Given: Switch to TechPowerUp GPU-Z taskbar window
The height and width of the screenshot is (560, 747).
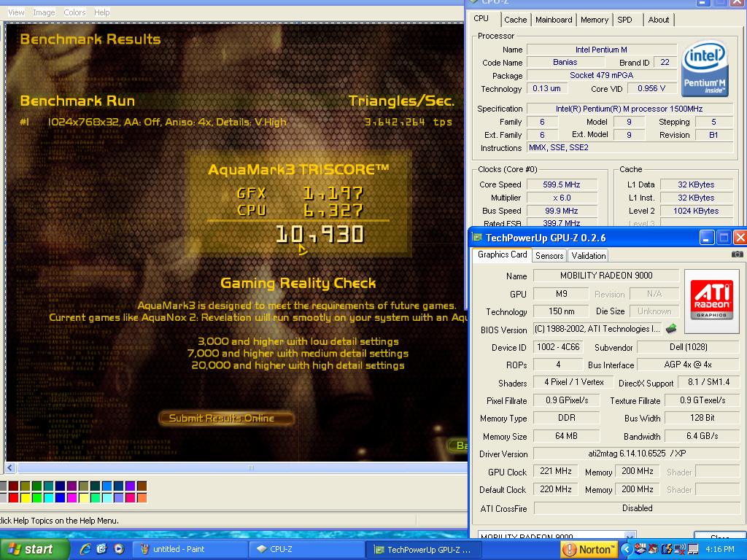Looking at the screenshot, I should click(424, 550).
